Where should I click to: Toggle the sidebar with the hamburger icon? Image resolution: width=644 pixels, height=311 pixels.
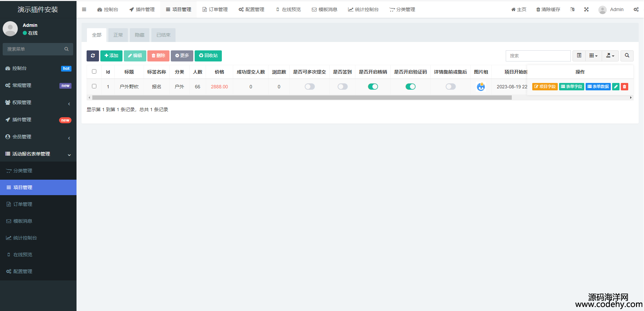tap(84, 9)
